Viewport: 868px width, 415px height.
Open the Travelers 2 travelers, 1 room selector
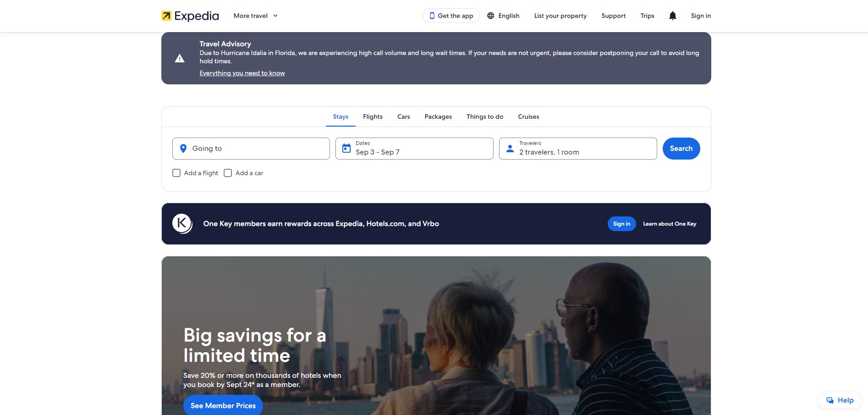coord(578,149)
